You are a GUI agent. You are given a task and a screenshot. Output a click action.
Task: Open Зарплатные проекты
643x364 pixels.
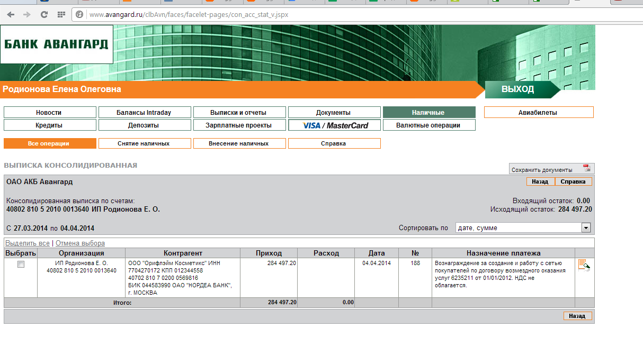point(239,125)
